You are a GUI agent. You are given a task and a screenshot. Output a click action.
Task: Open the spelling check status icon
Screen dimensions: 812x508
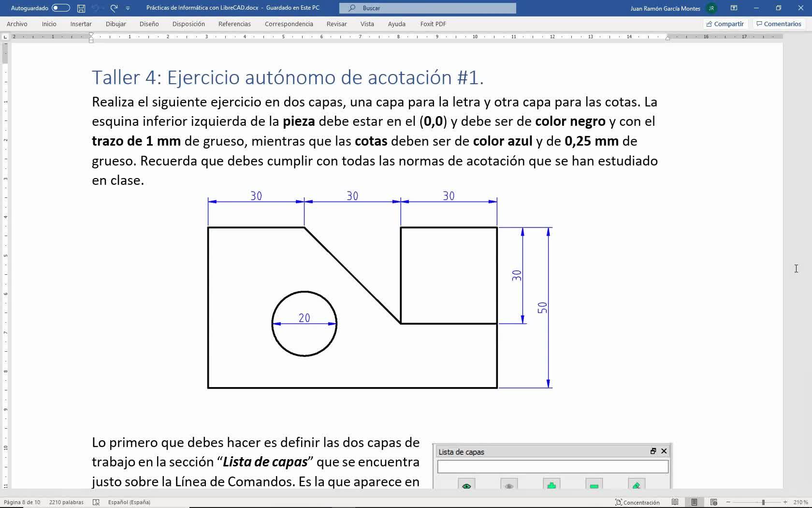pyautogui.click(x=96, y=502)
